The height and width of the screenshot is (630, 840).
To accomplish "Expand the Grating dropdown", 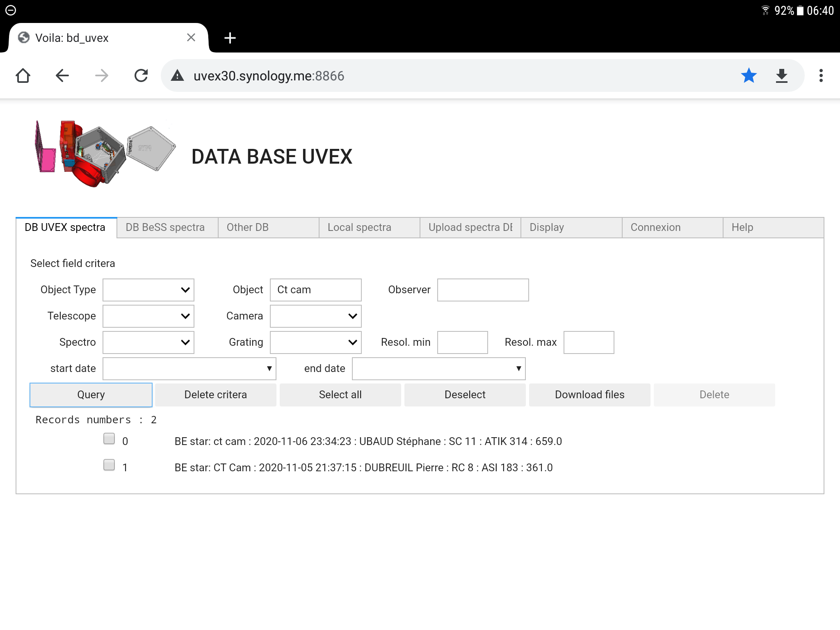I will (x=316, y=342).
